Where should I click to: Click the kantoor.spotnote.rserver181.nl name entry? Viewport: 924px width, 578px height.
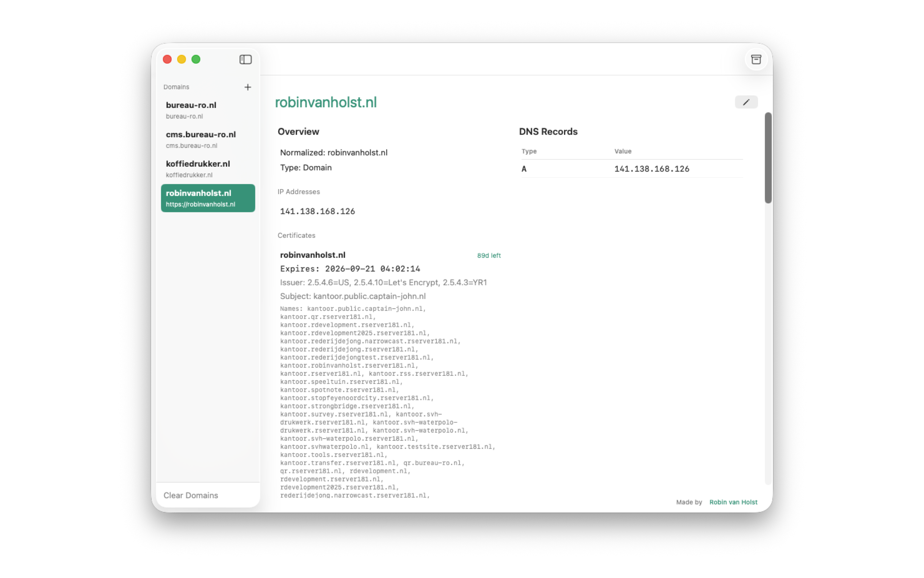pyautogui.click(x=339, y=390)
